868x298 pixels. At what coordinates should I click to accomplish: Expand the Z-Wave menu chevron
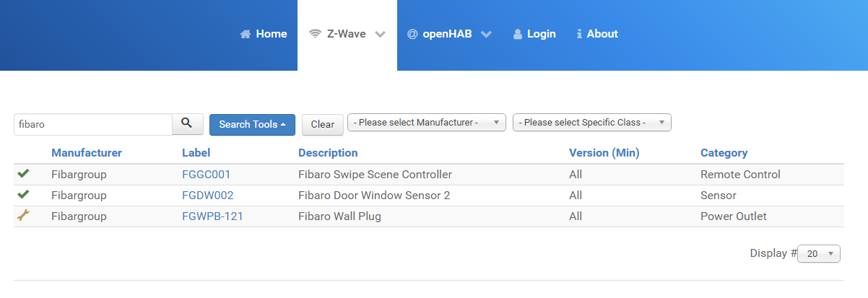[381, 34]
